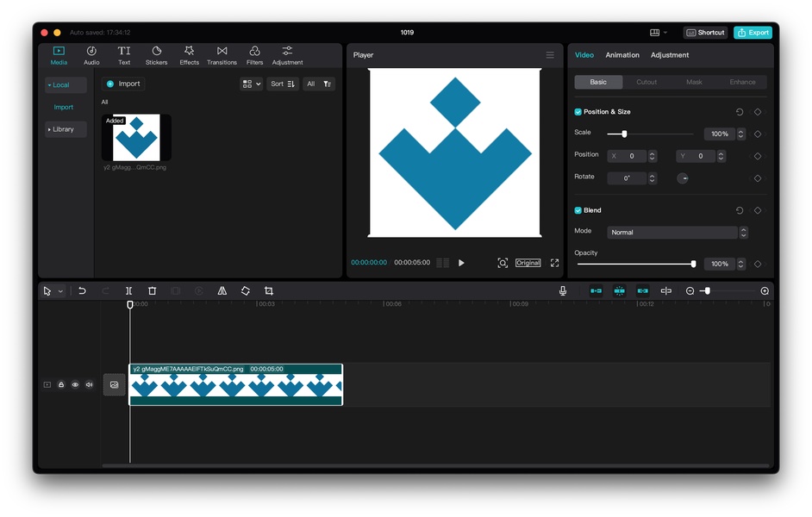The image size is (812, 517).
Task: Open the grid view layout dropdown
Action: coord(251,84)
